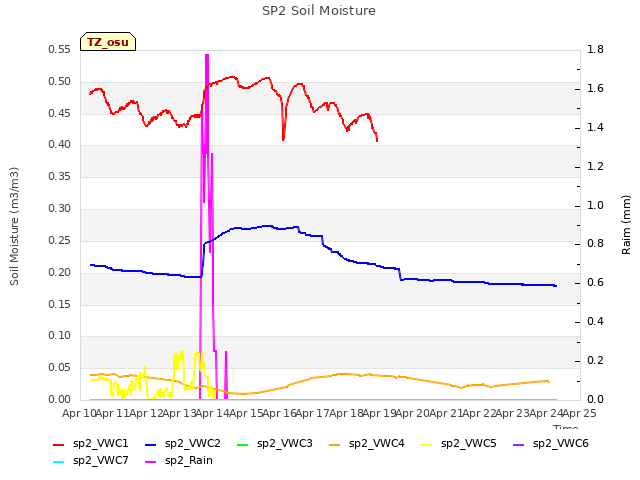Click the end of the red VWC1 line
Viewport: 640px width, 480px height.
377,140
